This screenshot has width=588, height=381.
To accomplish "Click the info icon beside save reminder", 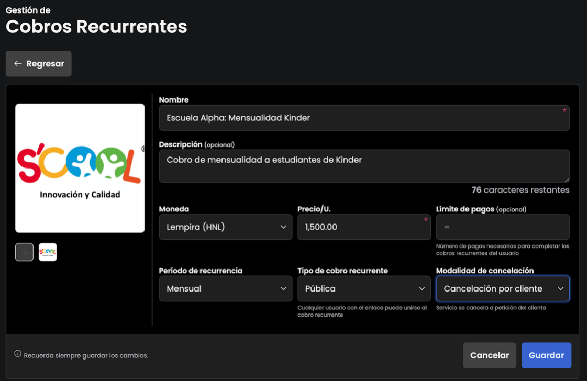I will pos(18,354).
